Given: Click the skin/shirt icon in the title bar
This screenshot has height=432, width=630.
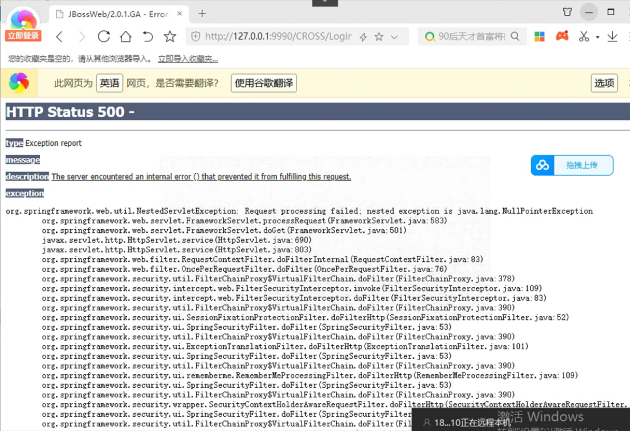Looking at the screenshot, I should [x=567, y=12].
